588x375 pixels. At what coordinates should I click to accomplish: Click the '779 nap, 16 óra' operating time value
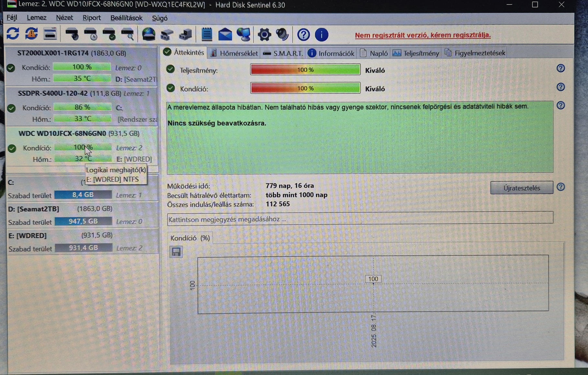coord(290,186)
